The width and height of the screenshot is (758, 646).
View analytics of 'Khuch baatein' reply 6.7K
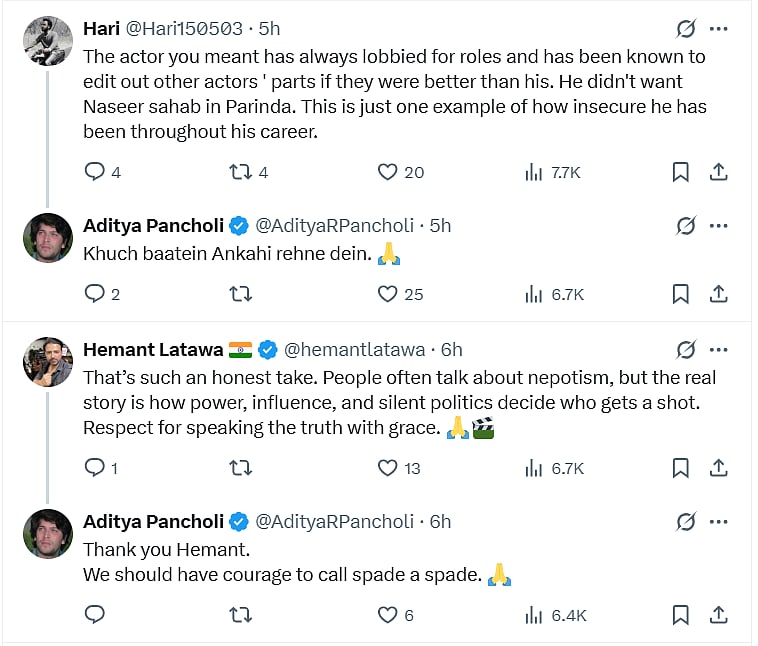point(554,294)
